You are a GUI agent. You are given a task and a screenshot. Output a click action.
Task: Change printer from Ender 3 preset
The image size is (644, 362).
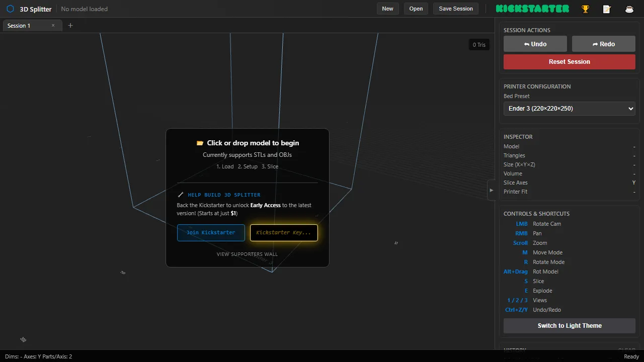coord(569,109)
